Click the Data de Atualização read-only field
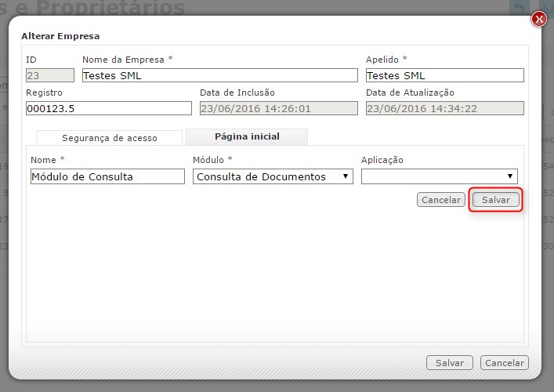 [x=444, y=108]
